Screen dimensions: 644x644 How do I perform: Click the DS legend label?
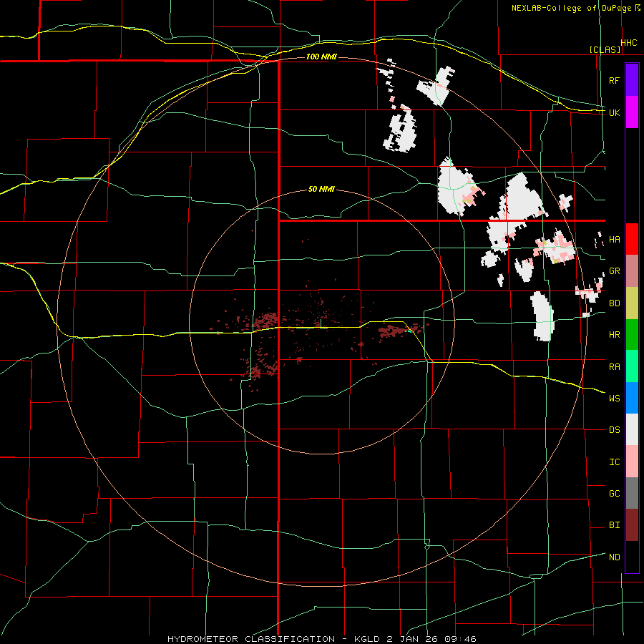tap(614, 430)
